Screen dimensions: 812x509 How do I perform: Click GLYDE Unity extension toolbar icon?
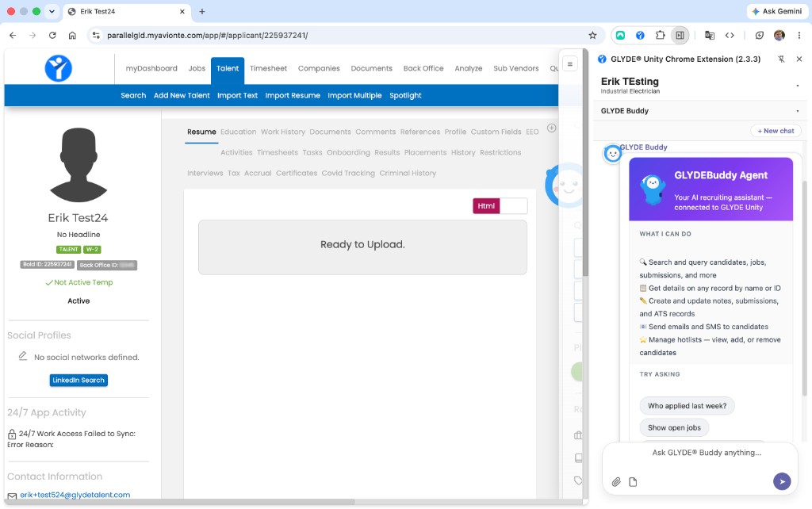pos(640,35)
